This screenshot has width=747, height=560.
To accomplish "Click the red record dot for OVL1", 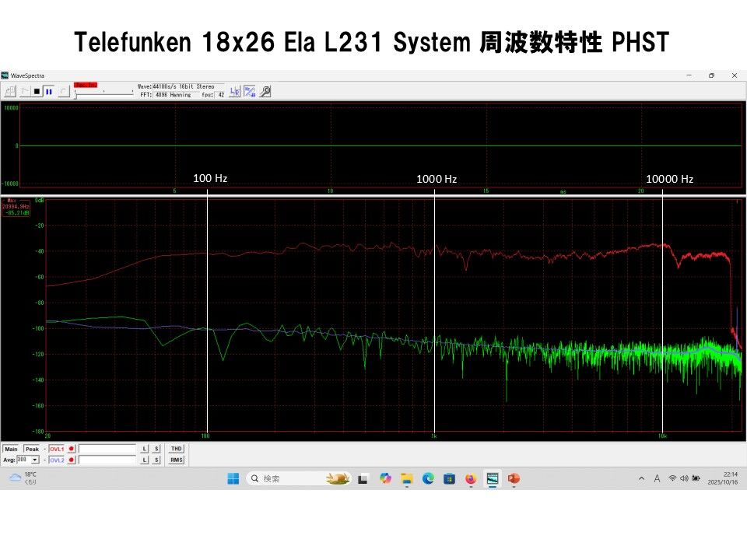I will click(x=72, y=449).
